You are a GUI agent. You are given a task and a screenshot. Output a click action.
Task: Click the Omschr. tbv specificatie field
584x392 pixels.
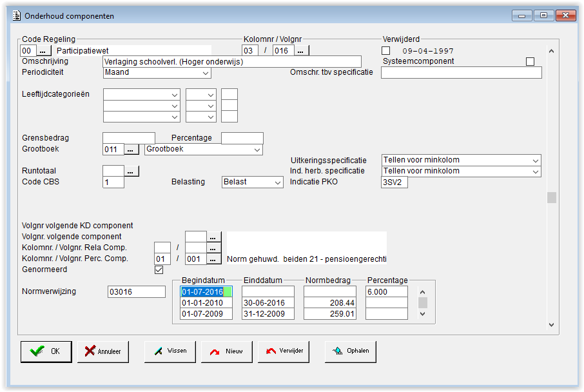(461, 73)
